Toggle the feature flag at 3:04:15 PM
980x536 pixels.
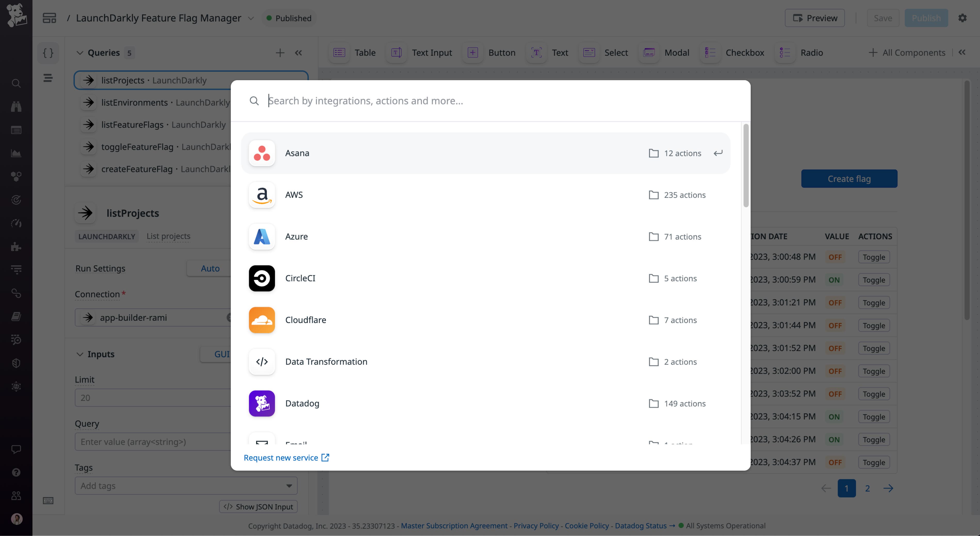pos(873,417)
